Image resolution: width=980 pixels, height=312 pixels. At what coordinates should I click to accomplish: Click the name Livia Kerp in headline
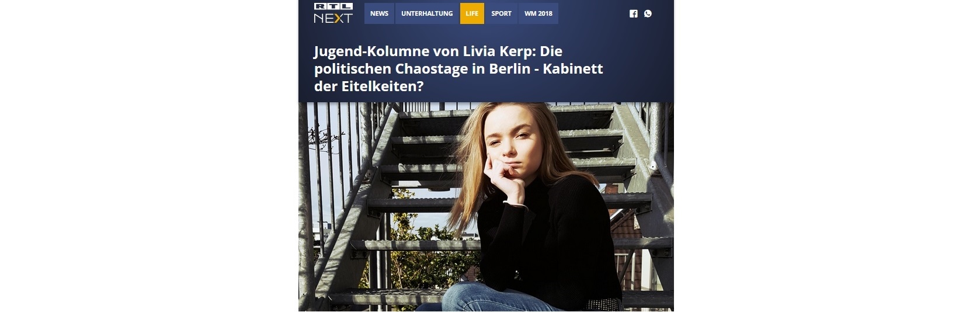pyautogui.click(x=496, y=51)
